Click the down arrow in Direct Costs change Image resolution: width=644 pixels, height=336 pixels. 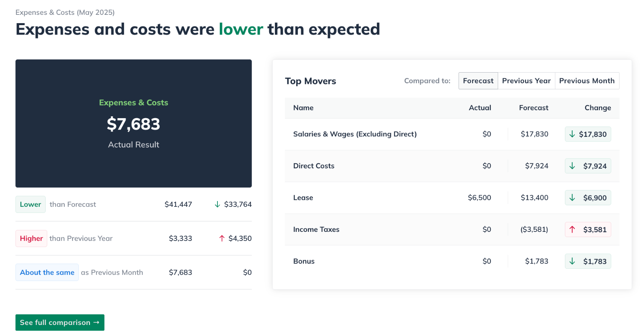point(572,166)
